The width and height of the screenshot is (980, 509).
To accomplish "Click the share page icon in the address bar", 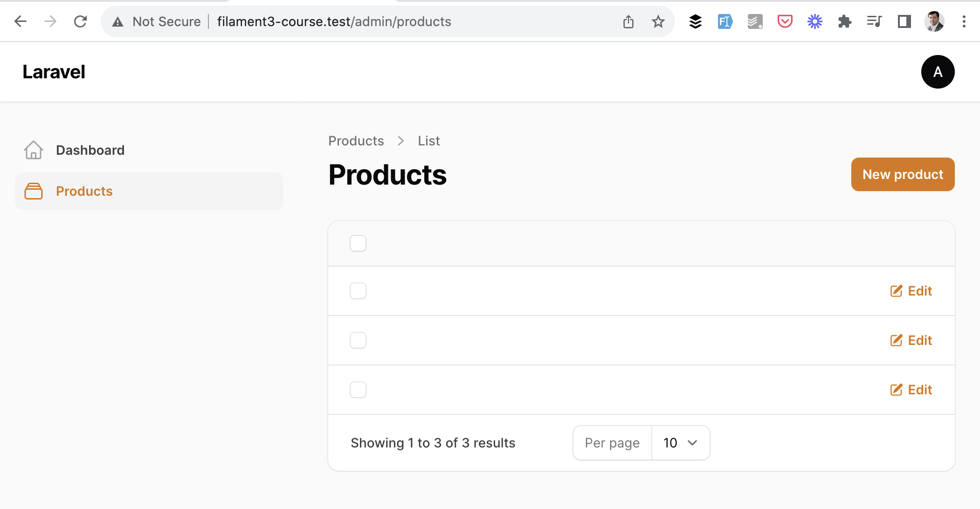I will pos(628,21).
